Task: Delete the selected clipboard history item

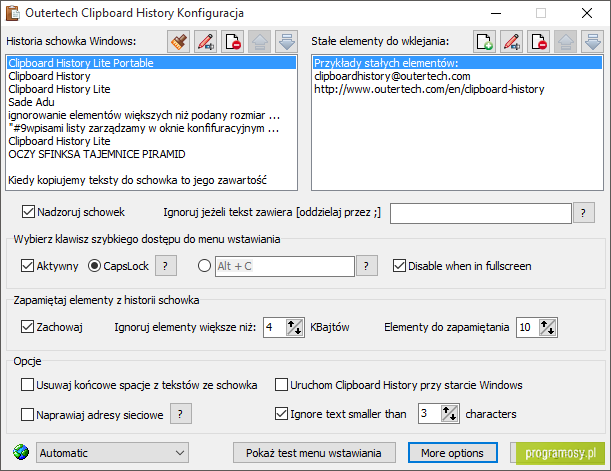Action: (233, 41)
